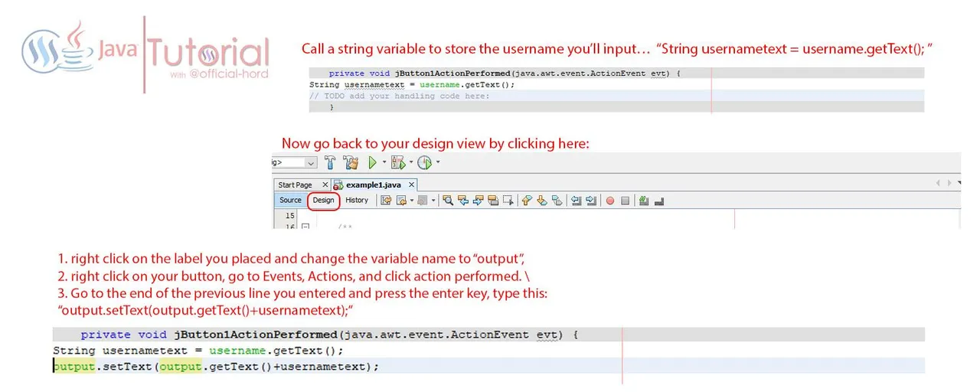Switch to Design view
Viewport: 980px width, 392px height.
[324, 200]
